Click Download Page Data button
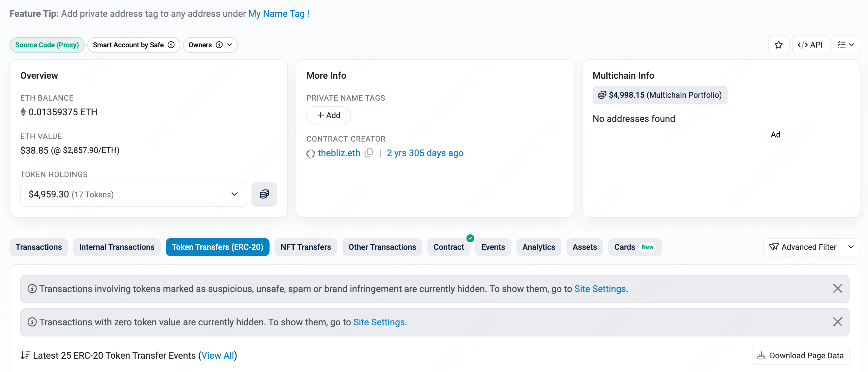The height and width of the screenshot is (372, 868). [x=800, y=355]
